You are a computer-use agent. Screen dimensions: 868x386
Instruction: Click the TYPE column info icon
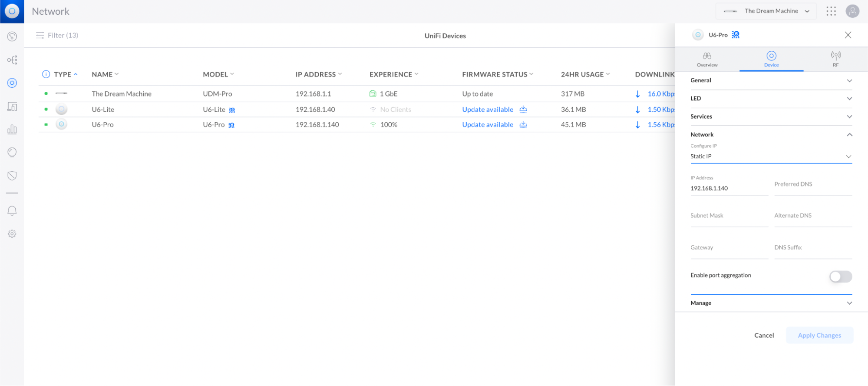(x=46, y=74)
